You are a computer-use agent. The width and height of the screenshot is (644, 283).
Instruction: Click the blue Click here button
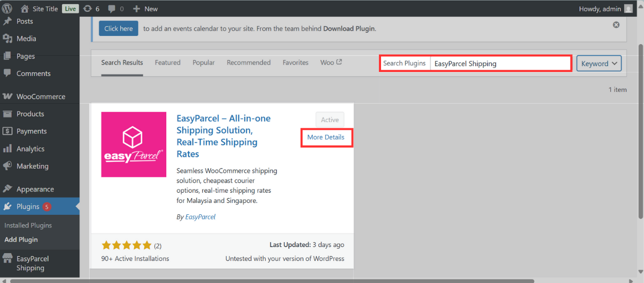pos(119,28)
